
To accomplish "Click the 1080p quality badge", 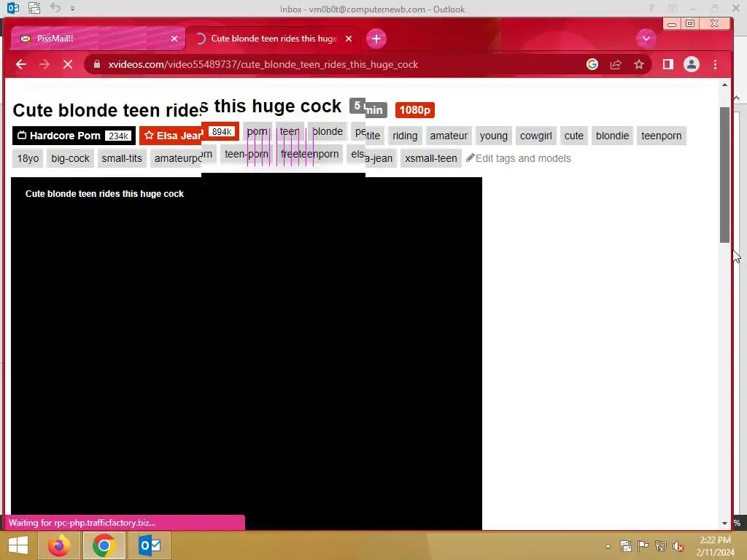I will click(x=415, y=110).
